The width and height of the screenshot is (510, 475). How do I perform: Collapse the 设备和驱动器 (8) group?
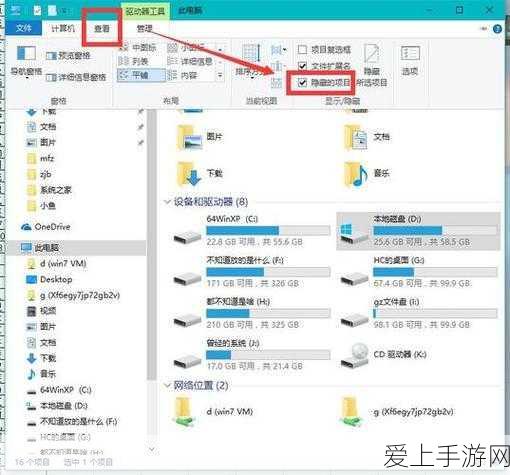[x=167, y=202]
